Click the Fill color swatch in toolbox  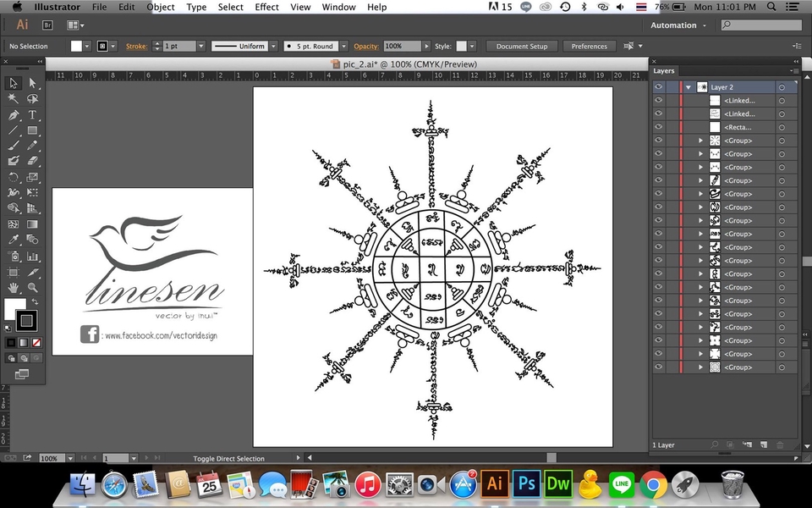tap(14, 308)
